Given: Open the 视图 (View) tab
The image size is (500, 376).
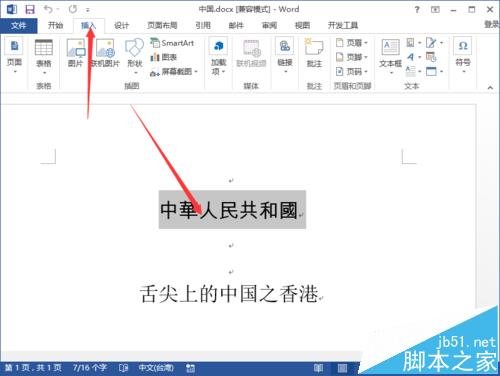Looking at the screenshot, I should (x=302, y=25).
